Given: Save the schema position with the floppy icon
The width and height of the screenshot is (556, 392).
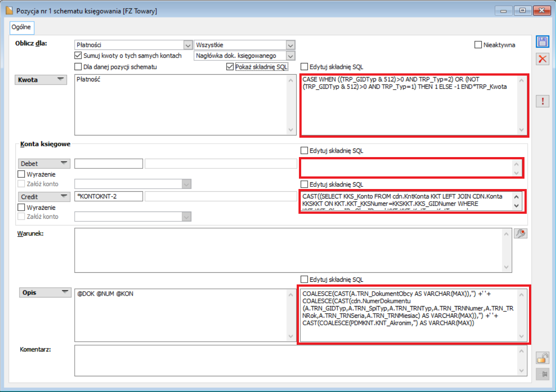Looking at the screenshot, I should point(542,42).
